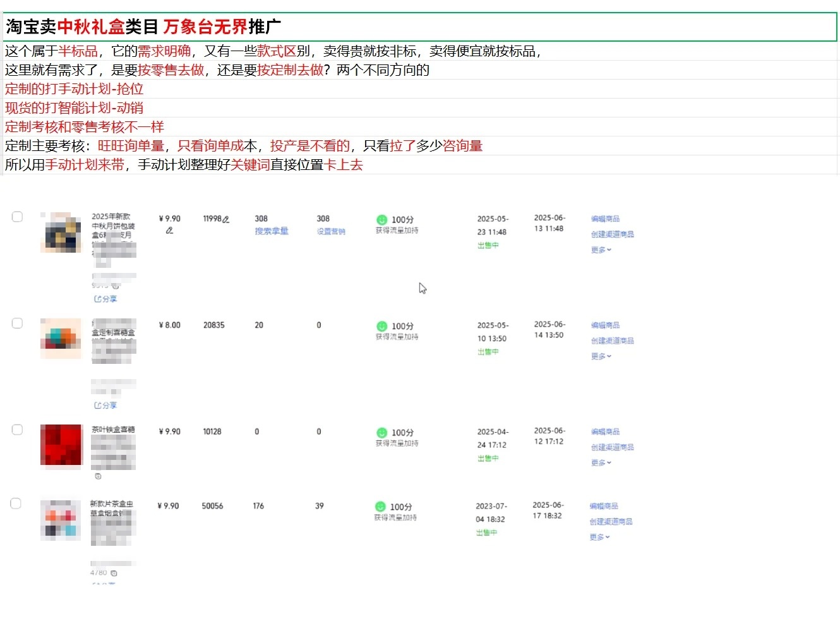Tick the checkbox for the ¥8.00 product
The height and width of the screenshot is (621, 840).
17,323
